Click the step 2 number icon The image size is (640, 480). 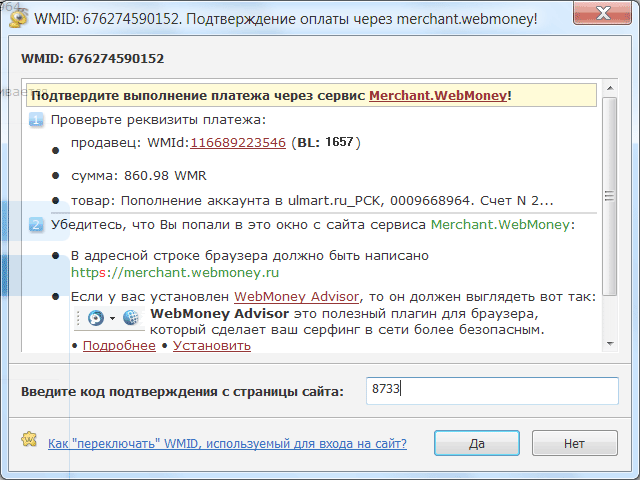click(36, 225)
